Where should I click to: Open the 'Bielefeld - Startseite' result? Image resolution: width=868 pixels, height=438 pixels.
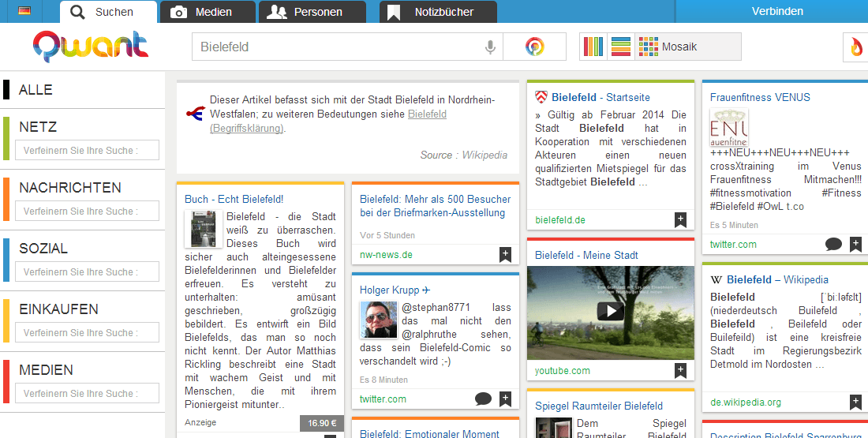600,97
